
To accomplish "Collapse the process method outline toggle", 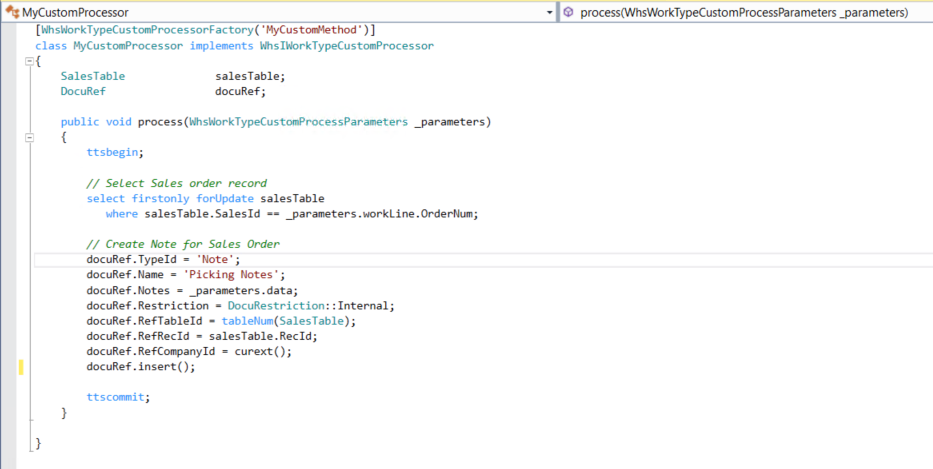I will pos(30,137).
